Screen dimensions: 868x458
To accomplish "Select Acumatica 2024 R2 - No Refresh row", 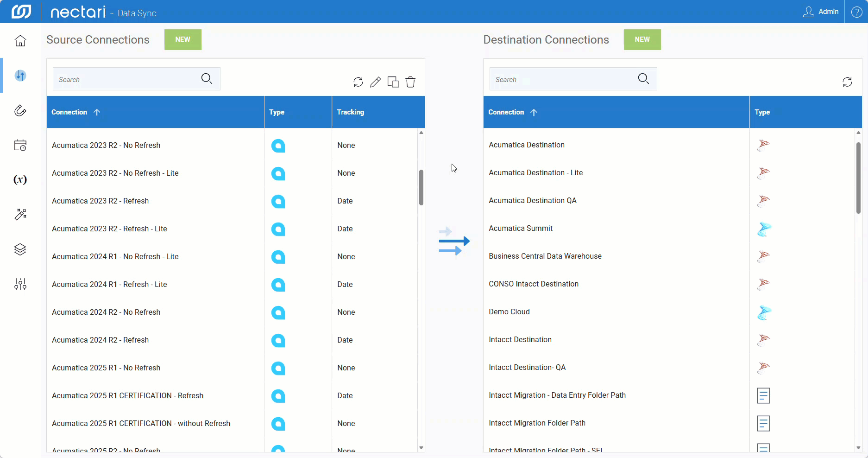I will click(232, 312).
